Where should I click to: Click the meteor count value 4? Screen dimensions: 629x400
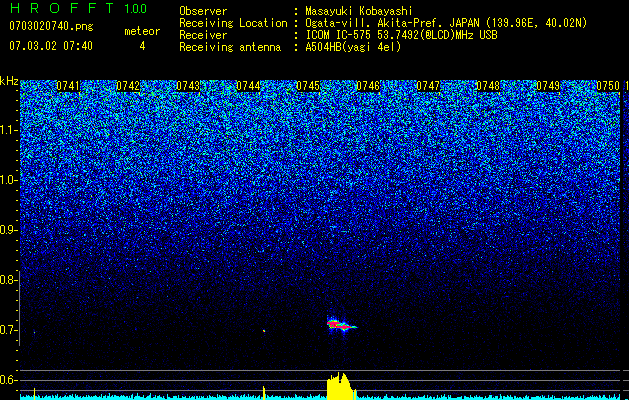142,46
